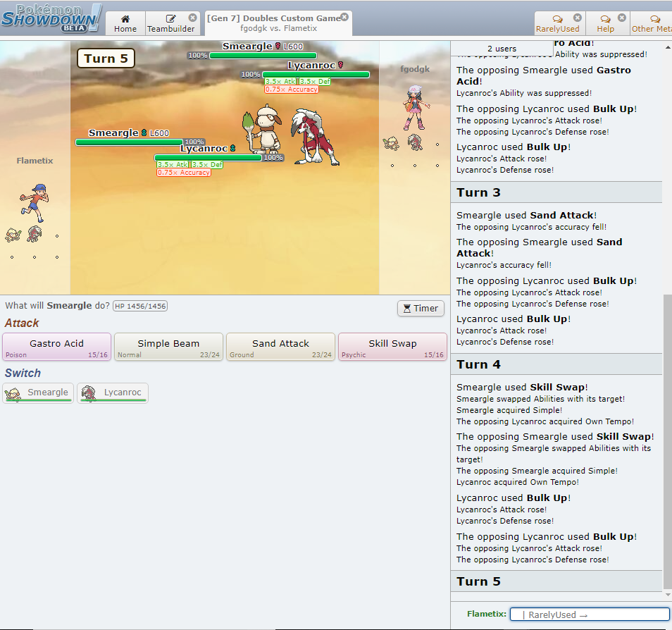Click 'Smeargle acquired Simple!' log line

pos(509,410)
